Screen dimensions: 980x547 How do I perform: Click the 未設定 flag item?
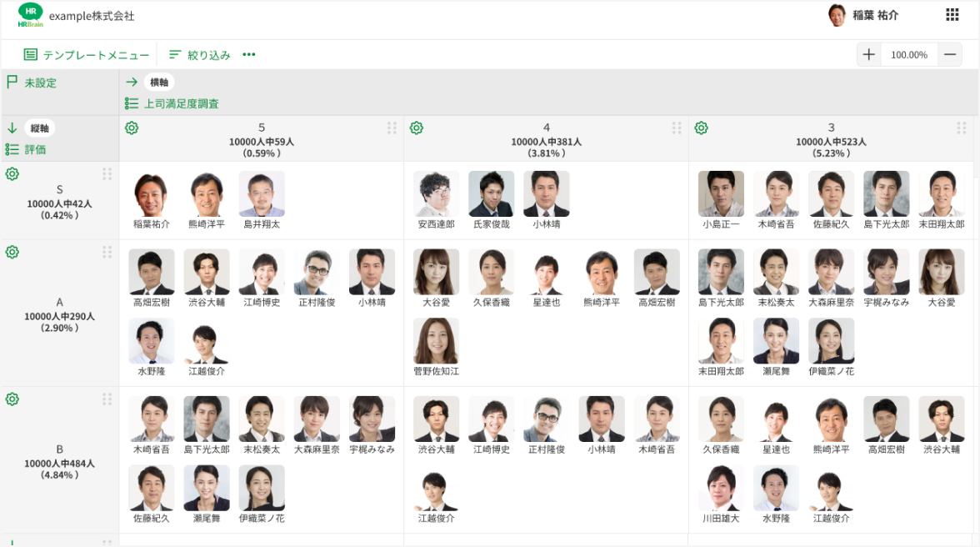32,83
